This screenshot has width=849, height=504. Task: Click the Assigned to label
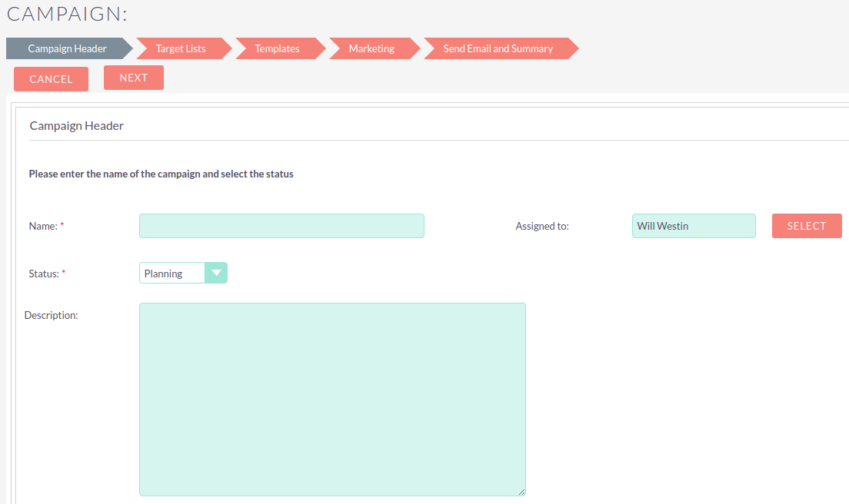pos(542,226)
